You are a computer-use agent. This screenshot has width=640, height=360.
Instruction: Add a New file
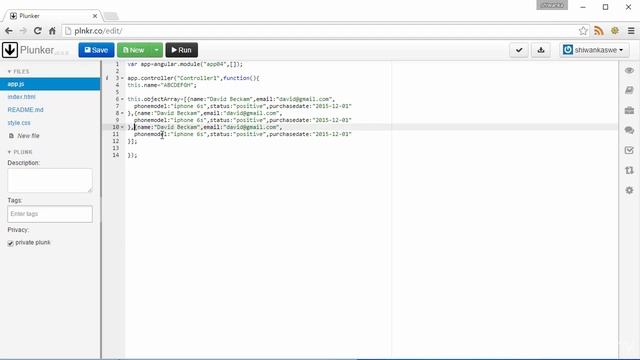coord(24,136)
